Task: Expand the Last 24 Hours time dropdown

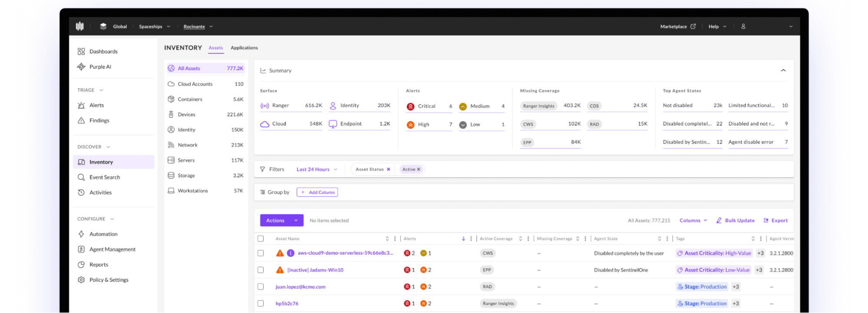Action: click(317, 169)
